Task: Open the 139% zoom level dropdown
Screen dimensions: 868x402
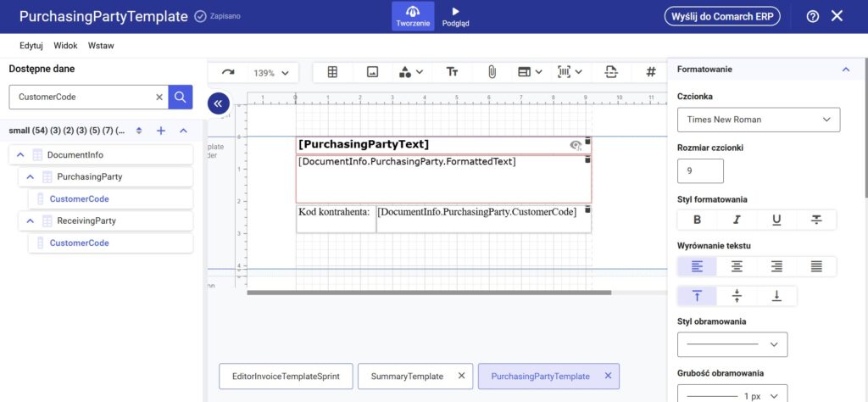Action: (x=271, y=73)
